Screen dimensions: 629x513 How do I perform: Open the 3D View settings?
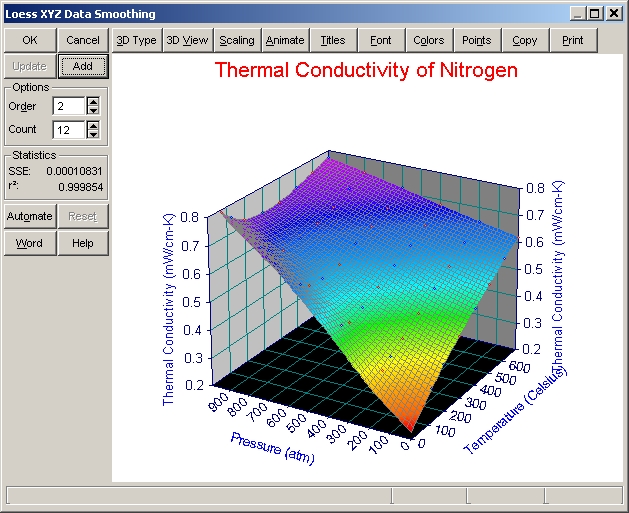coord(187,40)
